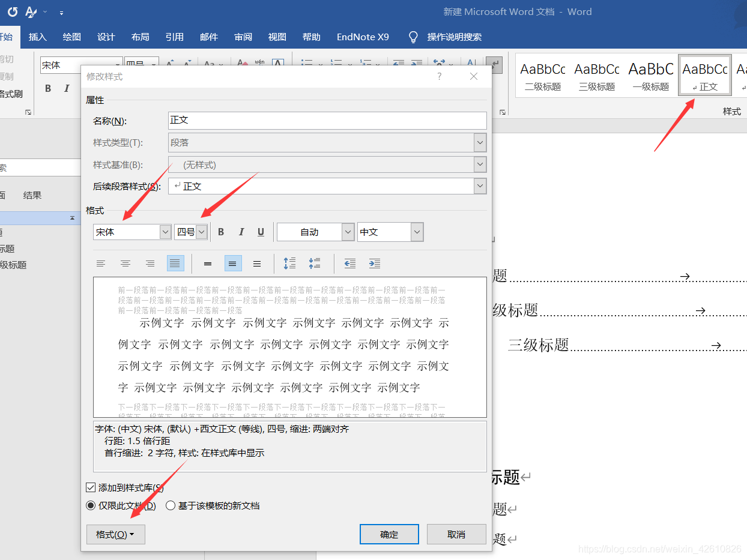Image resolution: width=747 pixels, height=560 pixels.
Task: Center align paragraph in dialog
Action: coord(126,263)
